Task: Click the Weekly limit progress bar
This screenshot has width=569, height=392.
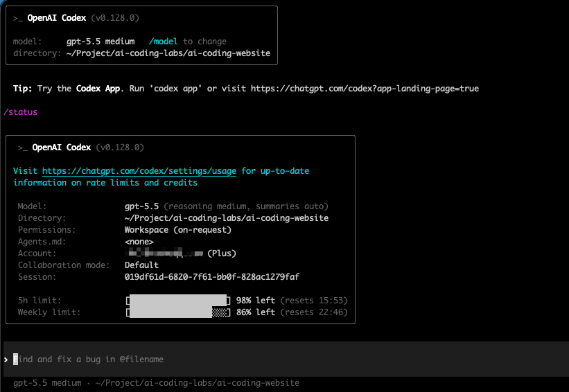Action: [178, 312]
